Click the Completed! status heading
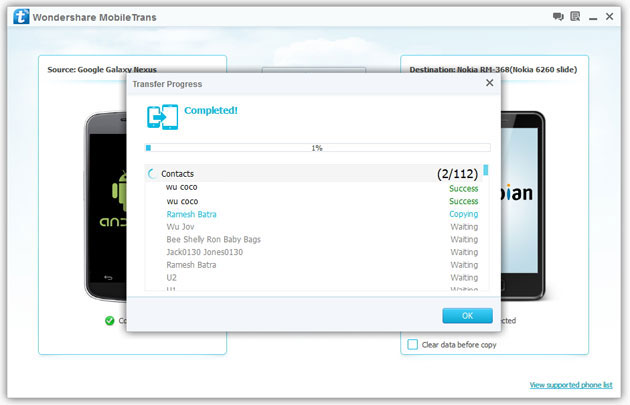This screenshot has width=630, height=405. click(211, 110)
